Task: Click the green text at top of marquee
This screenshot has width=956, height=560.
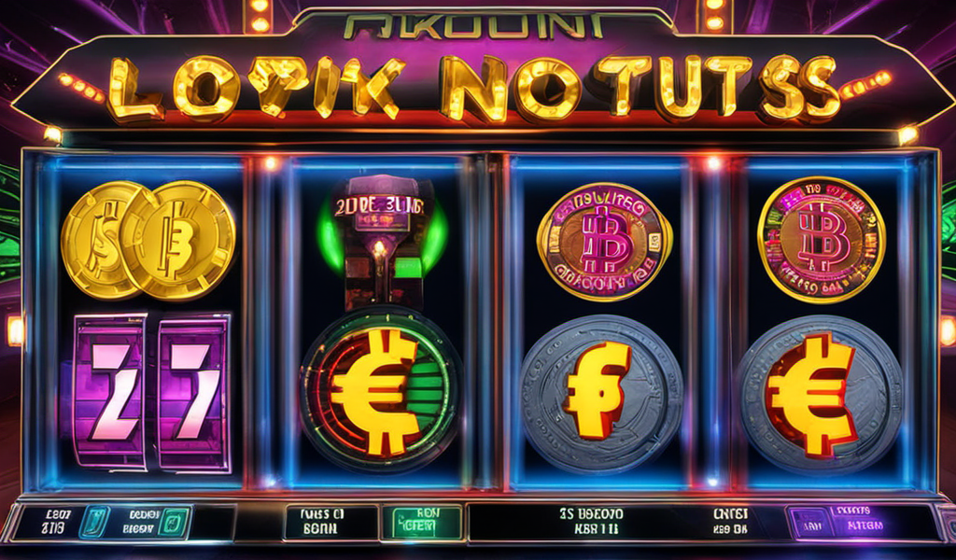Action: [x=472, y=27]
